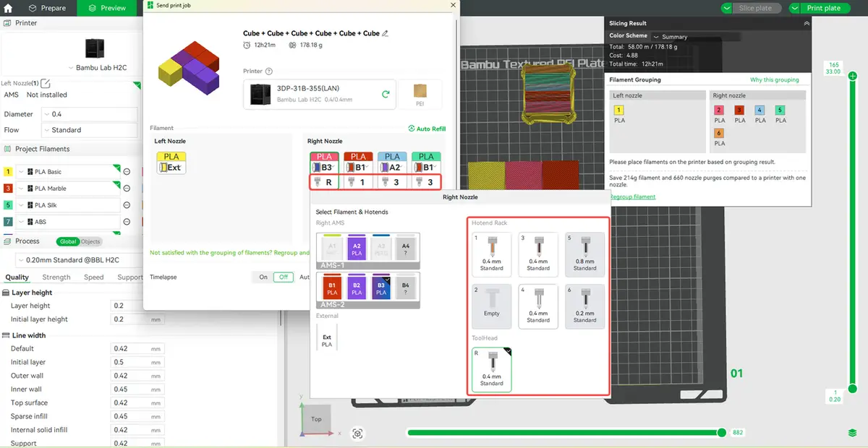The width and height of the screenshot is (868, 448).
Task: Click the Auto Refill link
Action: tap(427, 129)
